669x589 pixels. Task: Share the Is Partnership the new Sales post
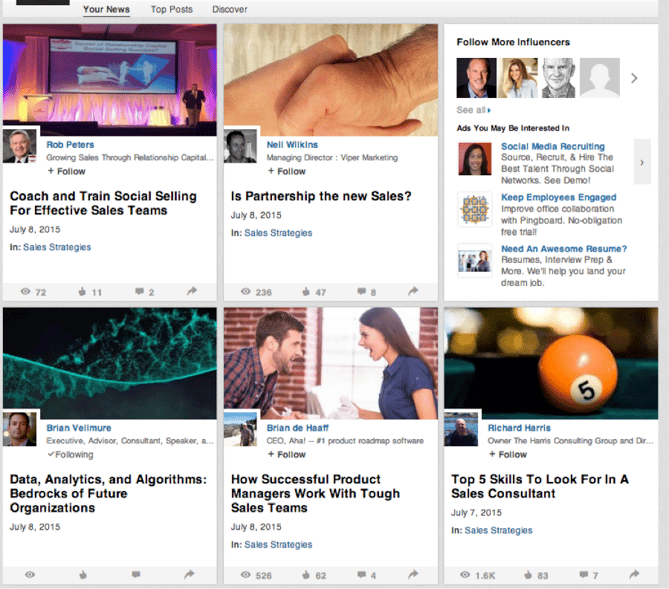(x=413, y=291)
